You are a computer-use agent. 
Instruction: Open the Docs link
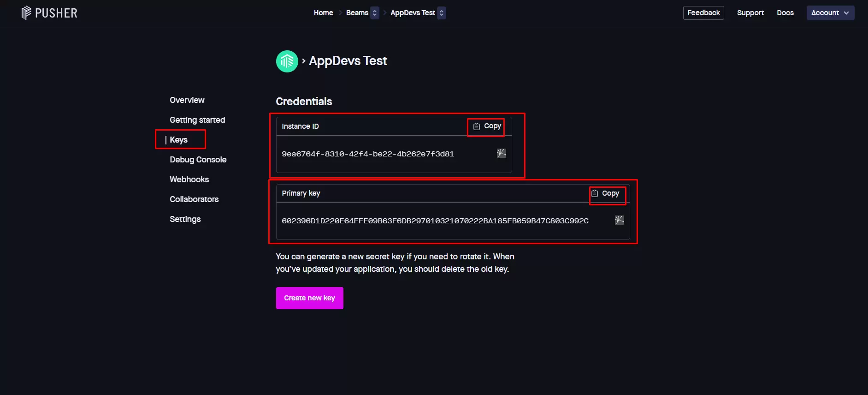(x=785, y=13)
